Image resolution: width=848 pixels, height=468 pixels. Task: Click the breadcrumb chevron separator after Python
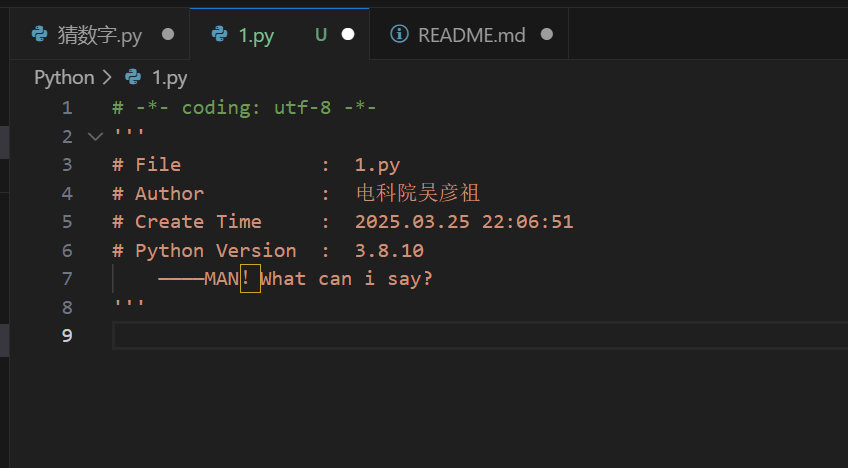107,78
